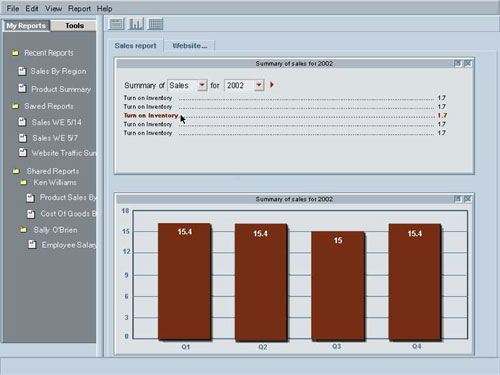This screenshot has width=500, height=375.
Task: Open the Report menu
Action: tap(79, 8)
